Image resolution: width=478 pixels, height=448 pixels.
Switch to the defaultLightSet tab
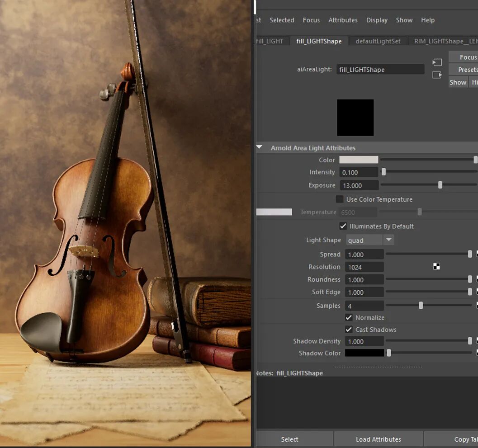[378, 41]
